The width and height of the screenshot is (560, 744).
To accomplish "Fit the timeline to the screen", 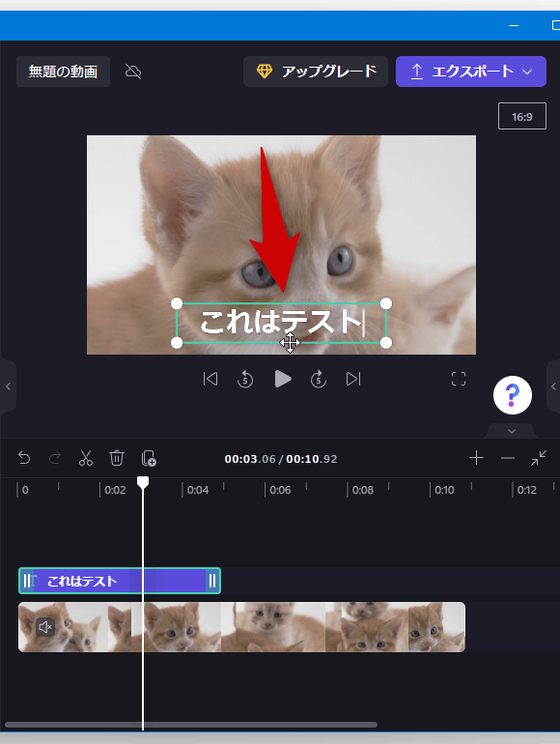I will click(539, 458).
